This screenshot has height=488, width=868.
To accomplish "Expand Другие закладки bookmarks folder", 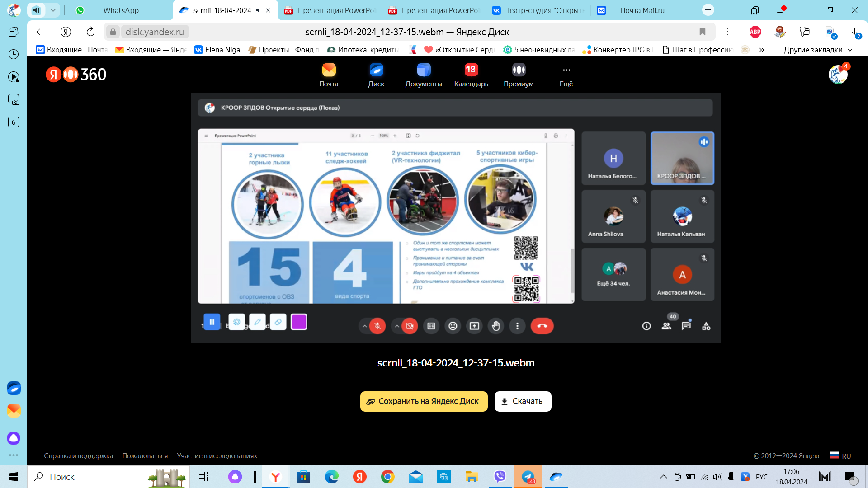I will (x=818, y=50).
